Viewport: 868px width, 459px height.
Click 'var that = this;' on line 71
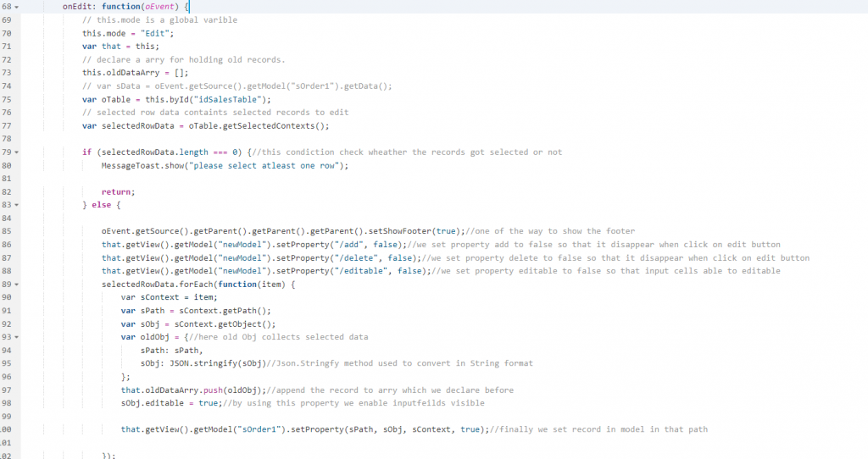[x=120, y=47]
